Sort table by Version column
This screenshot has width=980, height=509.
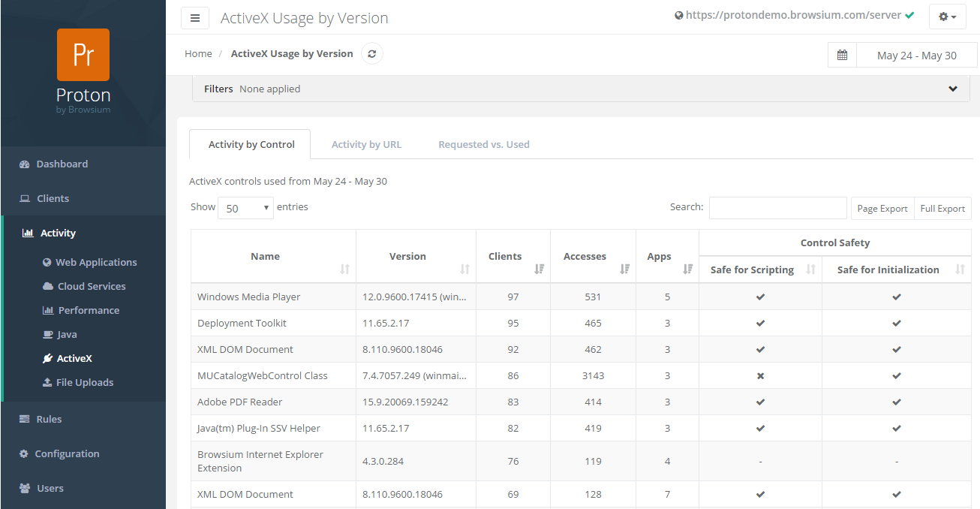[416, 257]
